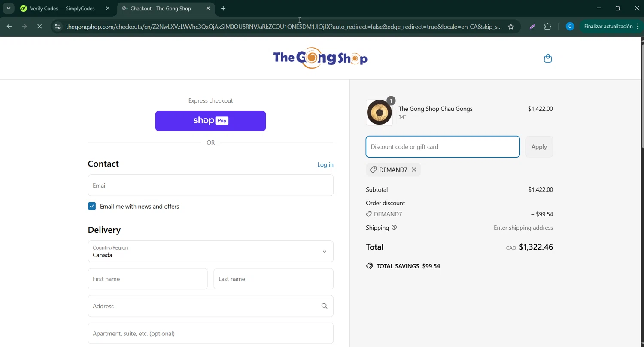Click the browser URL address bar
Image resolution: width=644 pixels, height=347 pixels.
(x=283, y=27)
